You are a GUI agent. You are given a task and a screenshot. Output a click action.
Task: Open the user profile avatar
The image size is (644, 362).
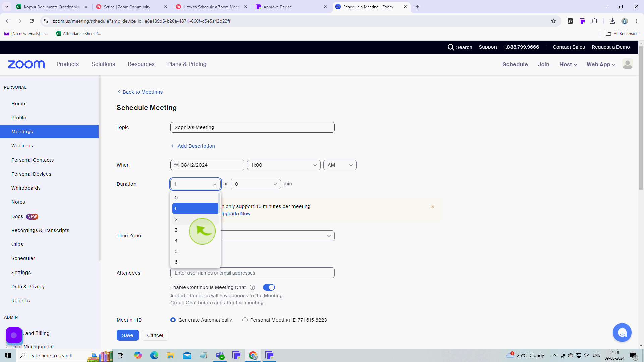click(627, 64)
